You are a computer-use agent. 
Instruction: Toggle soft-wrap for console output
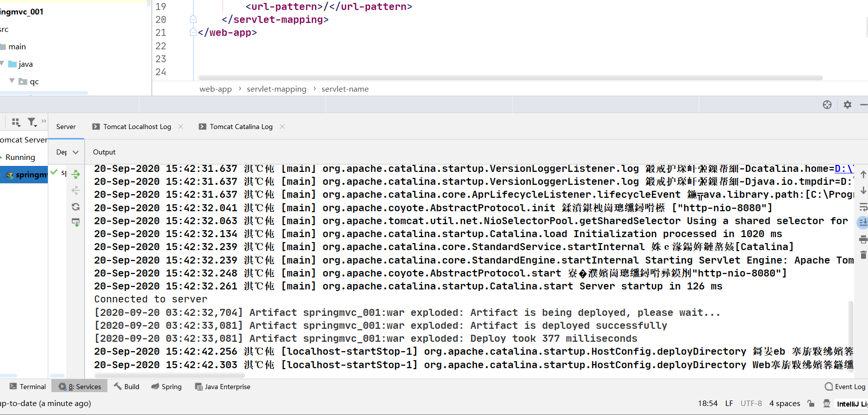[863, 207]
